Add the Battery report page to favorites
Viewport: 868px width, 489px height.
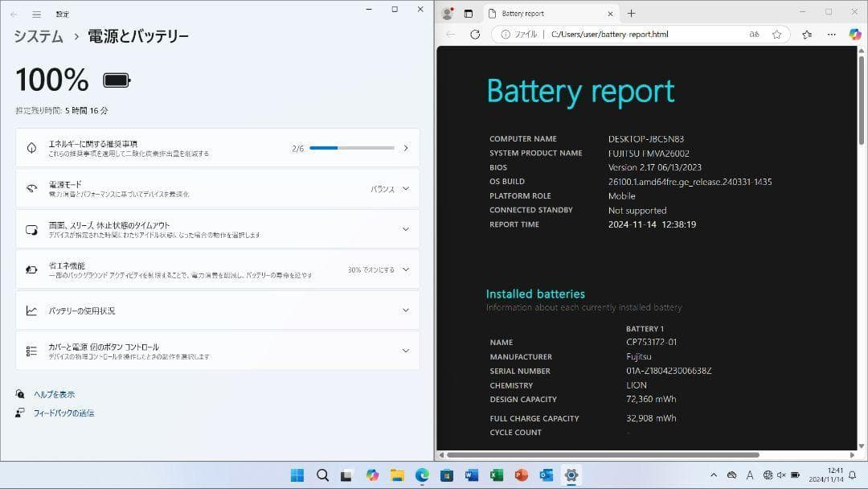(x=776, y=34)
